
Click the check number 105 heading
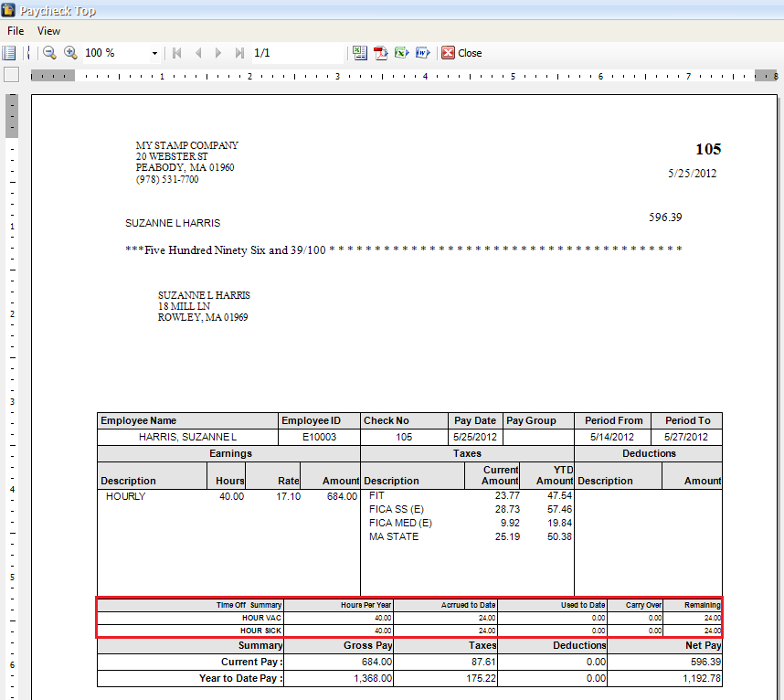(708, 149)
